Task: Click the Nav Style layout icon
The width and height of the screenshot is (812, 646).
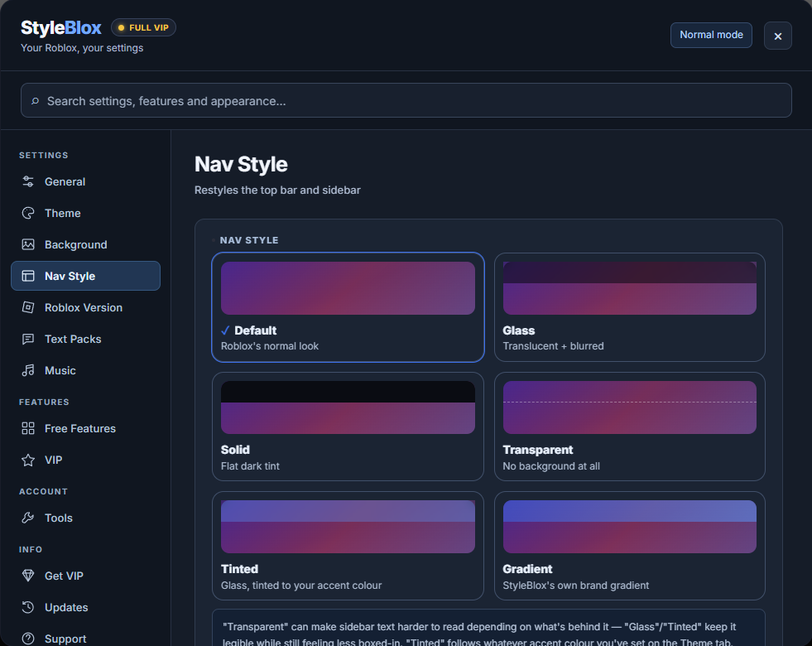Action: click(28, 276)
